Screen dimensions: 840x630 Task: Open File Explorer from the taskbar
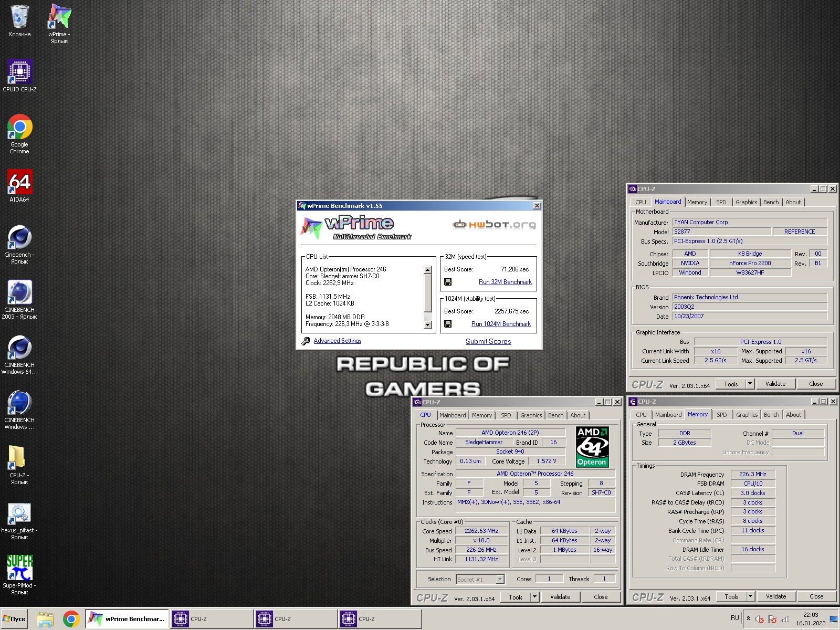45,619
